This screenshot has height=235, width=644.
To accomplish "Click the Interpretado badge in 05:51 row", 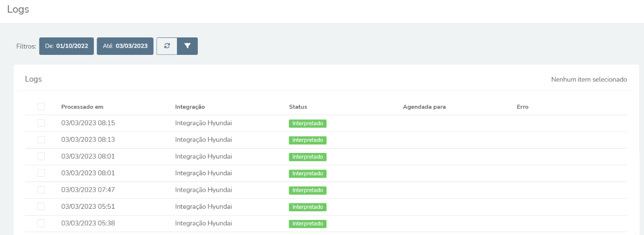I will point(308,207).
